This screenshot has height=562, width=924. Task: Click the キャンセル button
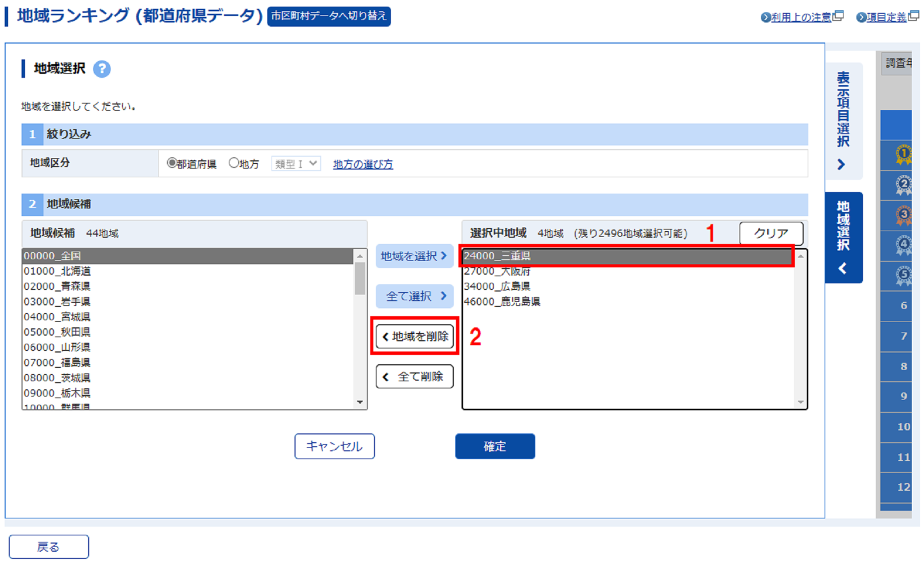pyautogui.click(x=334, y=446)
